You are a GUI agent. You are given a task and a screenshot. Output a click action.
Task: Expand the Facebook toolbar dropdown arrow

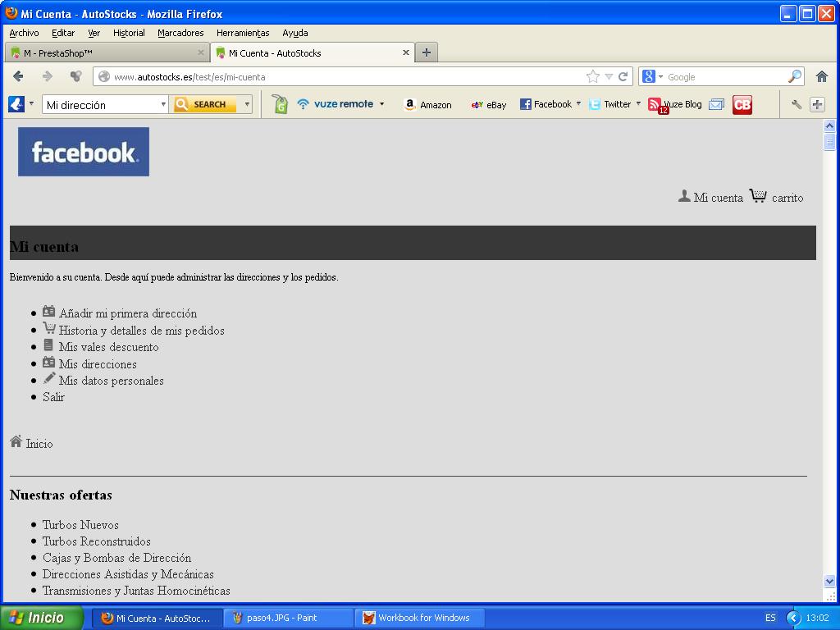click(x=578, y=104)
